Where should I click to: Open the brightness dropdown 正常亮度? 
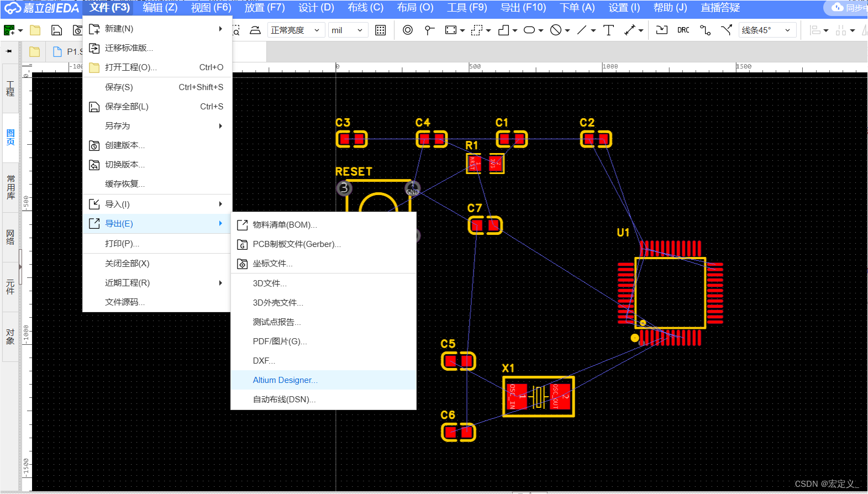click(296, 30)
